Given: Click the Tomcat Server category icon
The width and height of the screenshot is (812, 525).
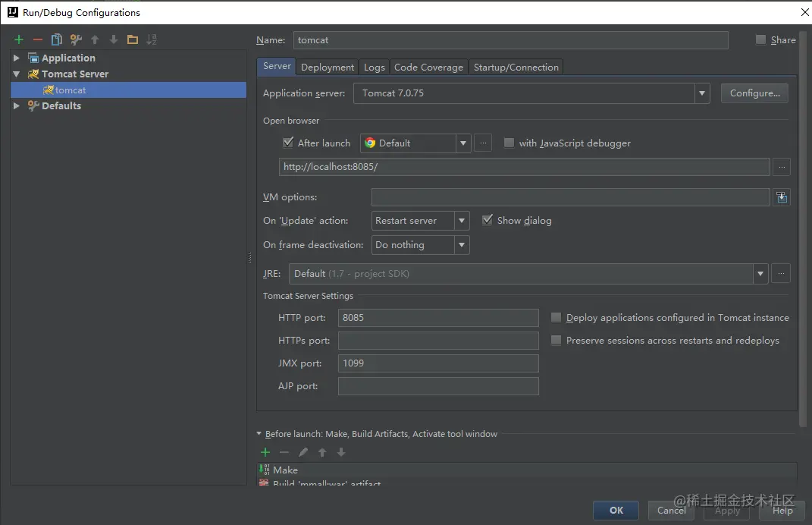Looking at the screenshot, I should [x=33, y=74].
